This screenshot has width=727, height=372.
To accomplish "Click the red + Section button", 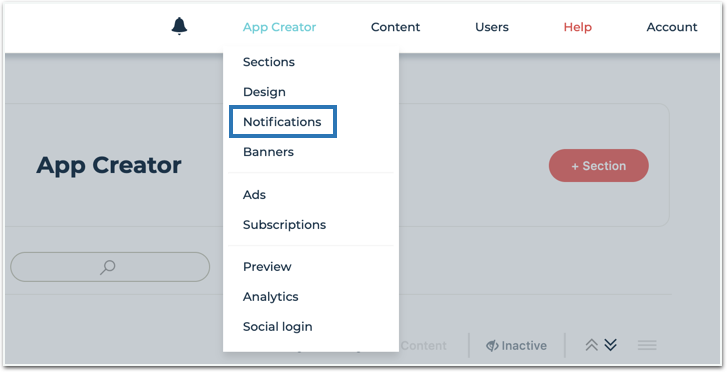I will point(599,166).
